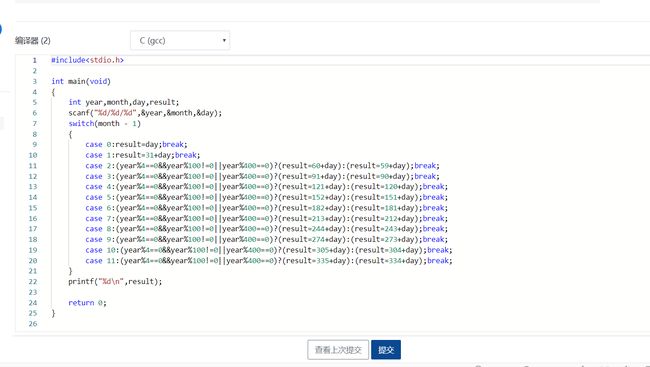Click the case 6 code line

click(x=267, y=208)
